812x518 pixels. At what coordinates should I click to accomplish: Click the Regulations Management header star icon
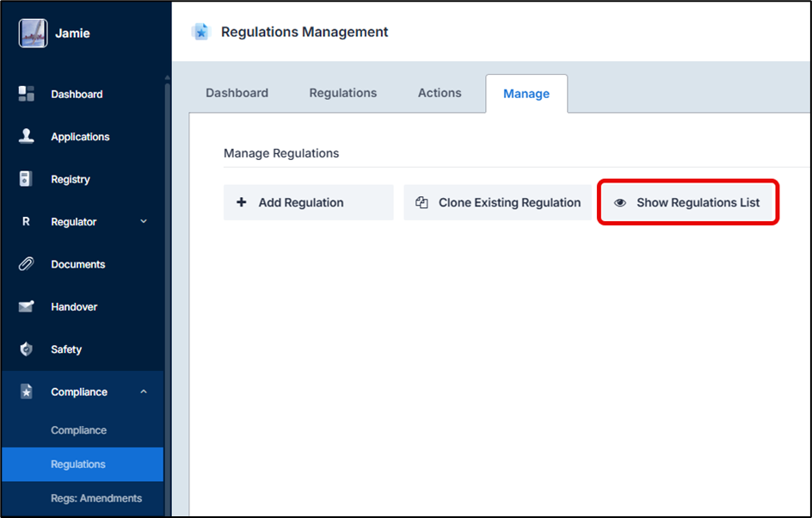click(x=201, y=32)
